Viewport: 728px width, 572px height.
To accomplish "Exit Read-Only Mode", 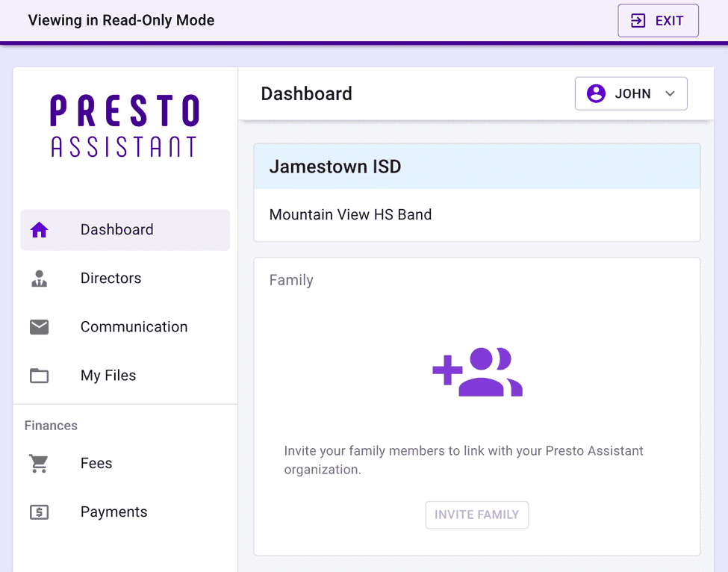I will (x=658, y=20).
